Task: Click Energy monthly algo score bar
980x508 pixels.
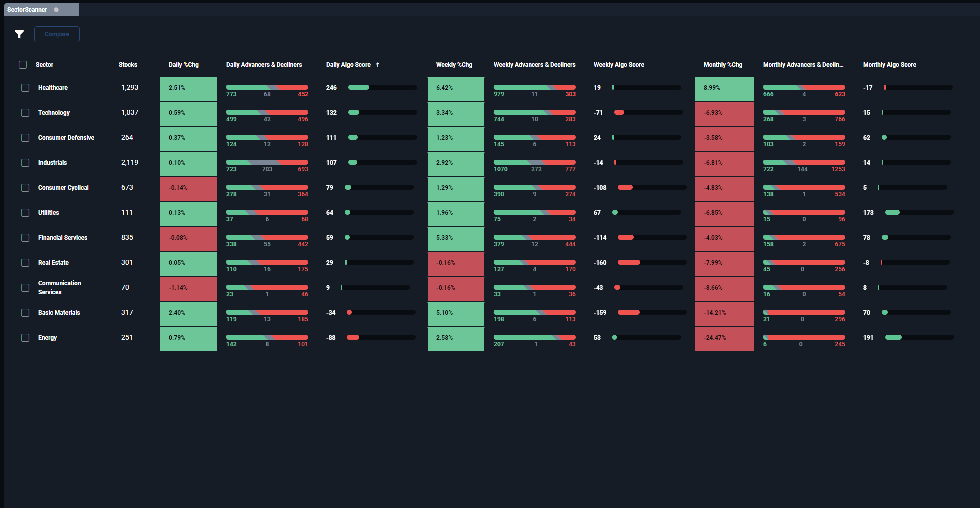Action: click(919, 337)
